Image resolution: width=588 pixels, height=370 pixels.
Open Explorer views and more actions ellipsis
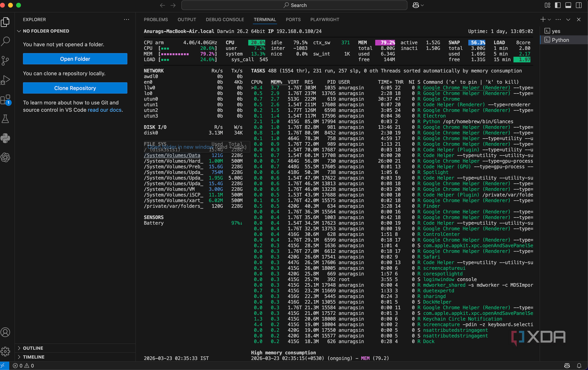(127, 20)
